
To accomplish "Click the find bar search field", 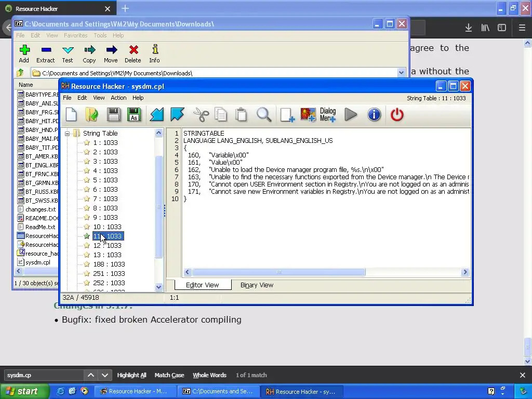I will point(44,375).
